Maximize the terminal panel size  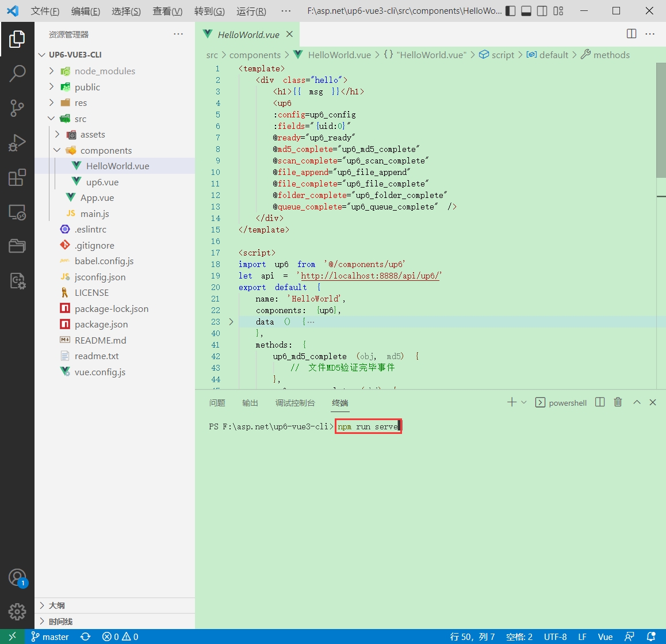(x=637, y=402)
